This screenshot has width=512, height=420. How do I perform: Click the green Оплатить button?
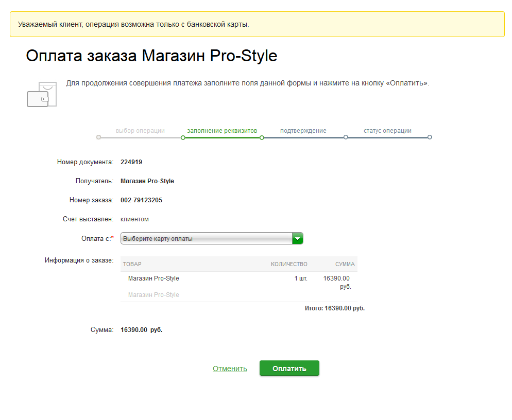click(x=289, y=368)
